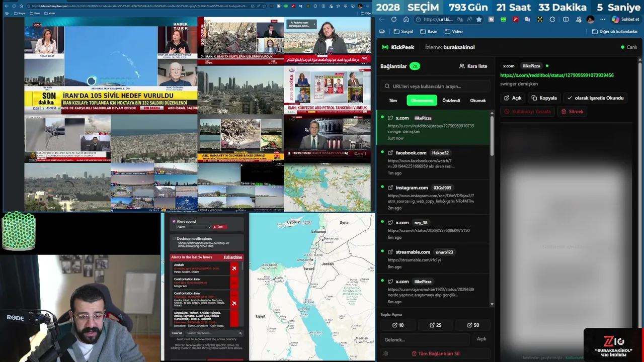644x362 pixels.
Task: Select the Önizlendi filter tab
Action: pos(451,101)
